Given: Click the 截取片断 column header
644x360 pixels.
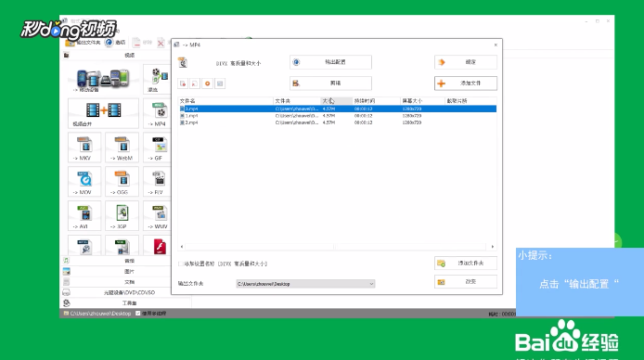Looking at the screenshot, I should (x=470, y=100).
